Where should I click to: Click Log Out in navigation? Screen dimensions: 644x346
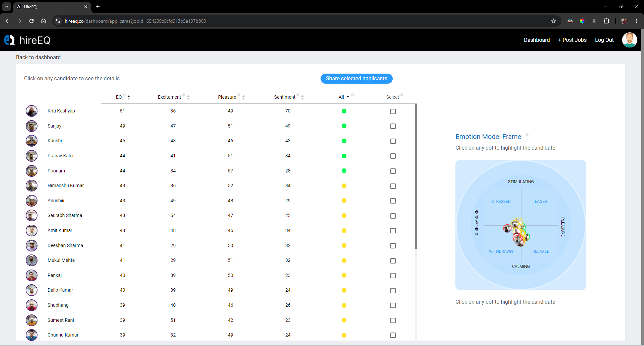point(604,40)
